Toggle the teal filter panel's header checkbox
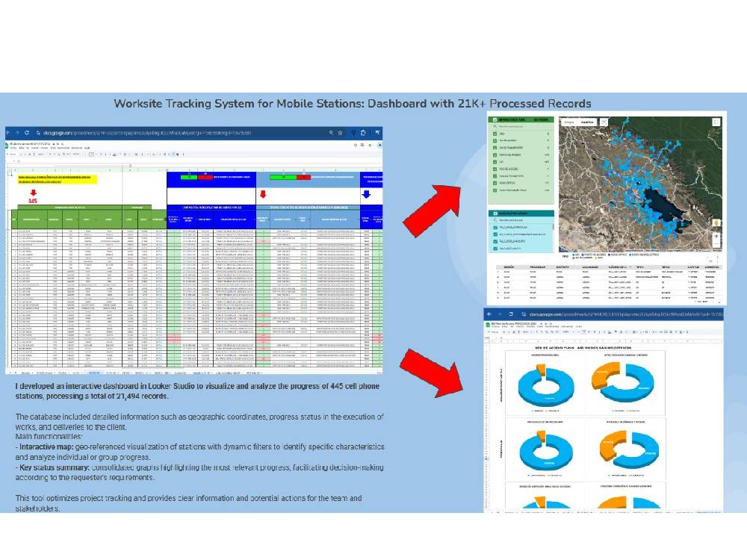The width and height of the screenshot is (747, 560). 495,214
